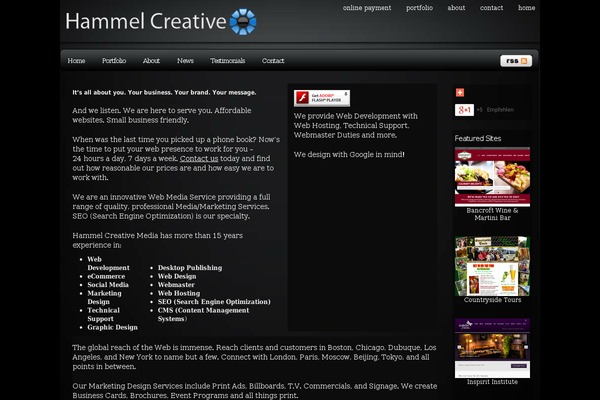Click the Get Adobe Flash Player badge
Screen dimensions: 600x400
[322, 98]
